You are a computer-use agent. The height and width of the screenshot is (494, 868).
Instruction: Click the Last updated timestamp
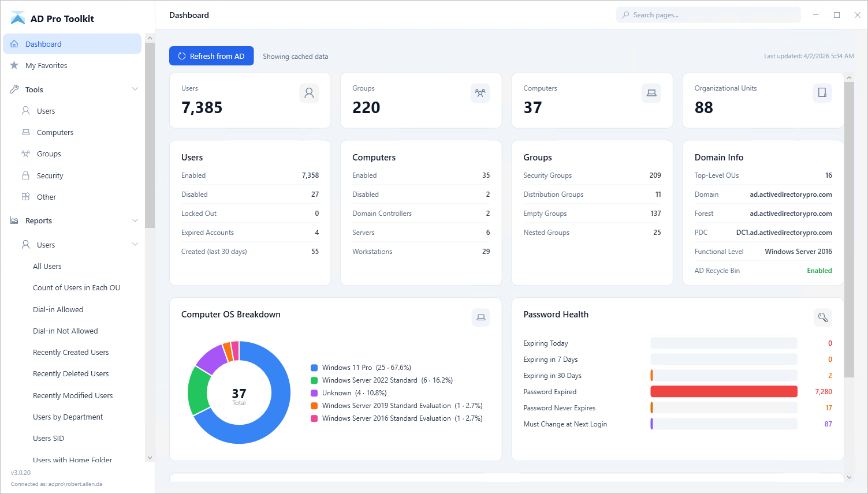[809, 56]
